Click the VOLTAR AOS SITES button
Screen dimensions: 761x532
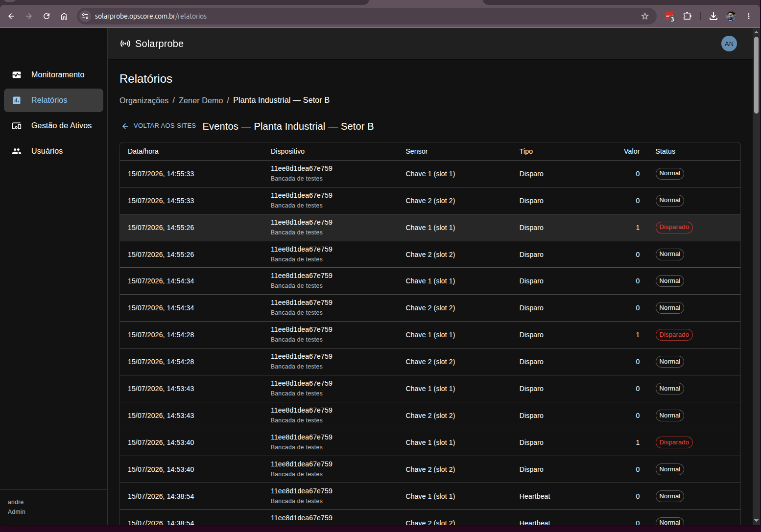click(159, 126)
